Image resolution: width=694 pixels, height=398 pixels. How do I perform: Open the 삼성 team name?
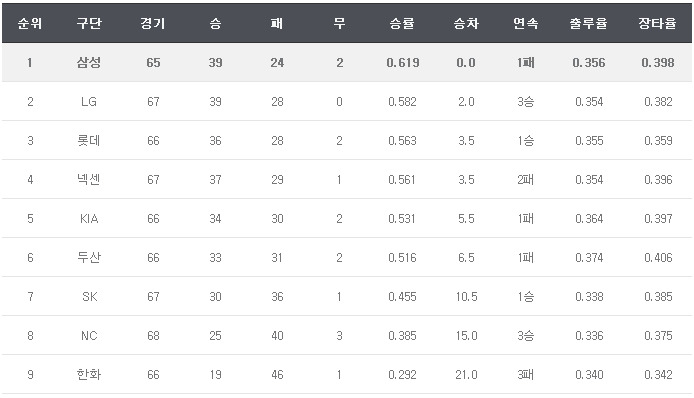click(89, 62)
